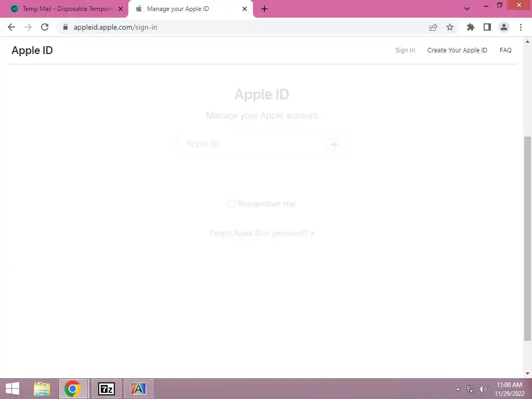532x399 pixels.
Task: Click the browser forward arrow
Action: coord(28,27)
